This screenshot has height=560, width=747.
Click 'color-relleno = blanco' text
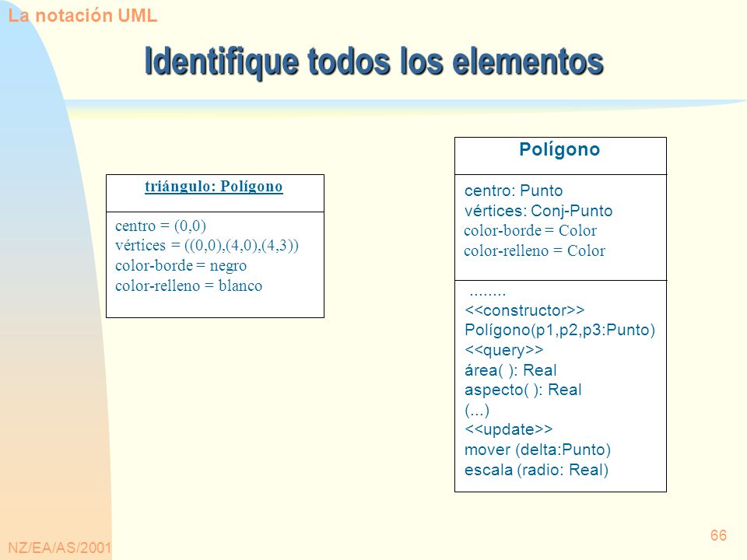(188, 285)
